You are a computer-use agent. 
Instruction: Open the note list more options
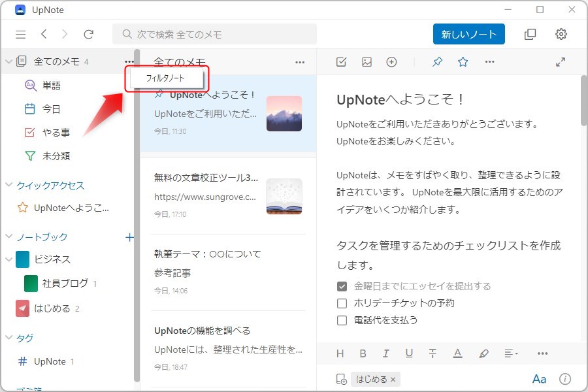click(300, 62)
